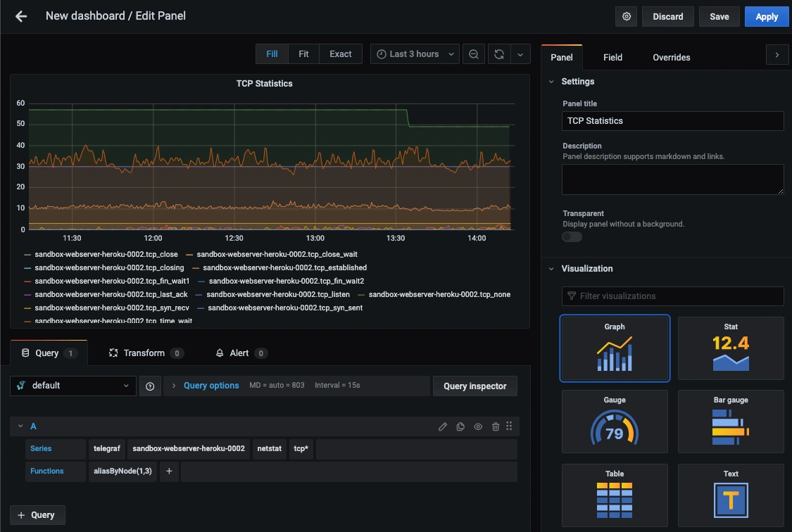Collapse the Settings section
The width and height of the screenshot is (792, 532).
click(551, 82)
